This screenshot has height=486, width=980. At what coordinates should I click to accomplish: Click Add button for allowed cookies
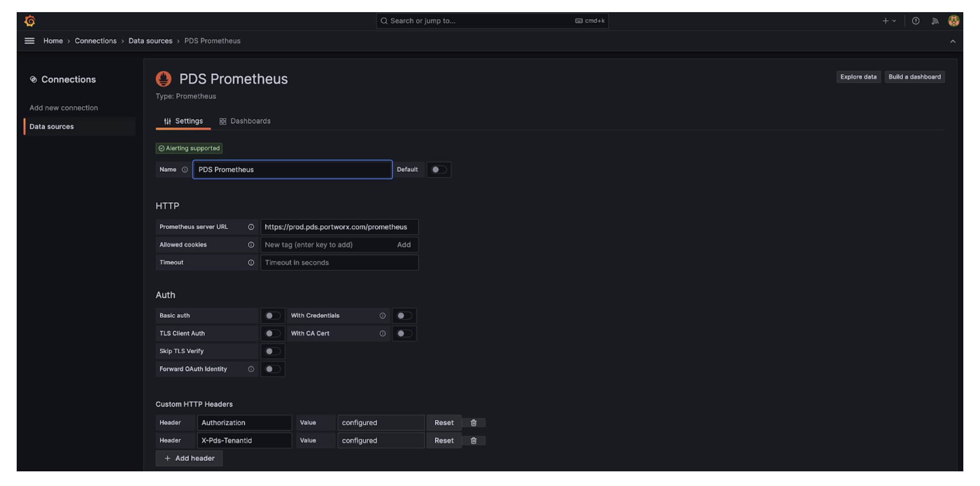pos(404,245)
